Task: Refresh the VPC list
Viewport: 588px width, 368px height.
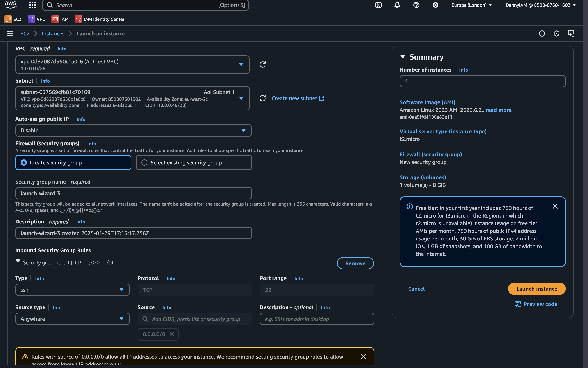Action: 262,65
